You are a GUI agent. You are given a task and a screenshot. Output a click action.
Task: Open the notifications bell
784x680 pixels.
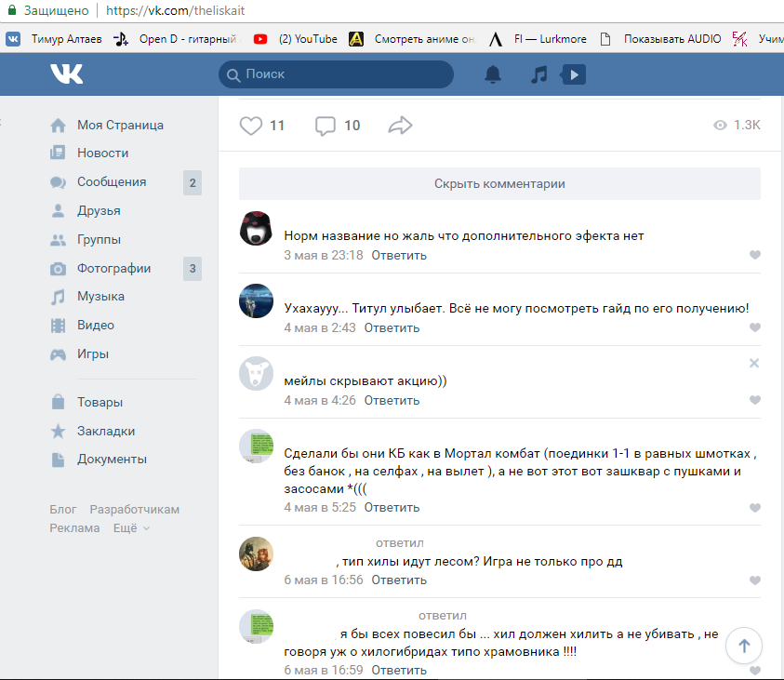point(493,74)
